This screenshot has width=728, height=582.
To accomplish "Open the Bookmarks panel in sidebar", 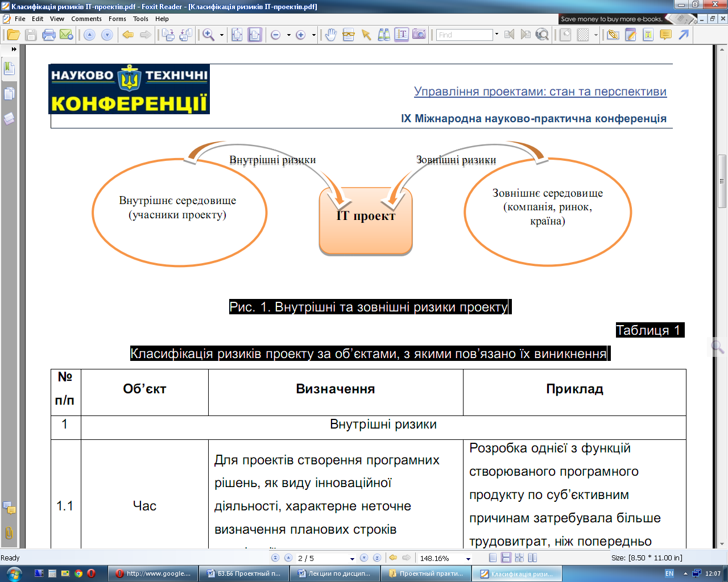I will (9, 69).
